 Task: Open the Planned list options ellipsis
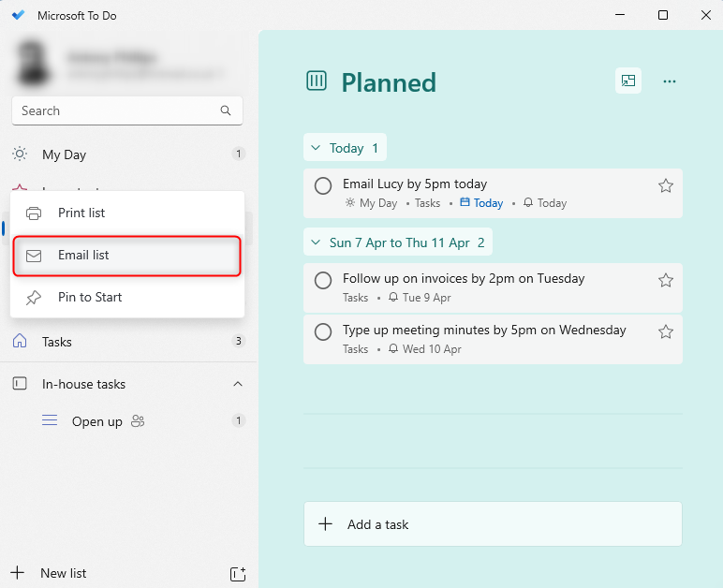(670, 81)
